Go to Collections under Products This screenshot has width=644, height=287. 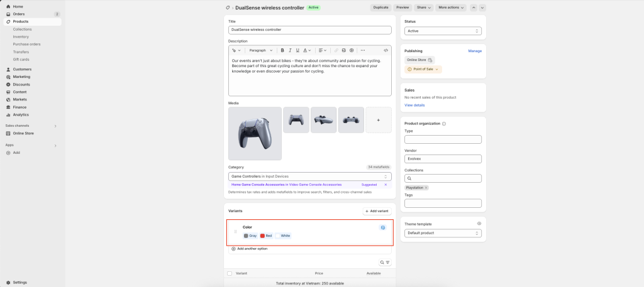[x=22, y=29]
